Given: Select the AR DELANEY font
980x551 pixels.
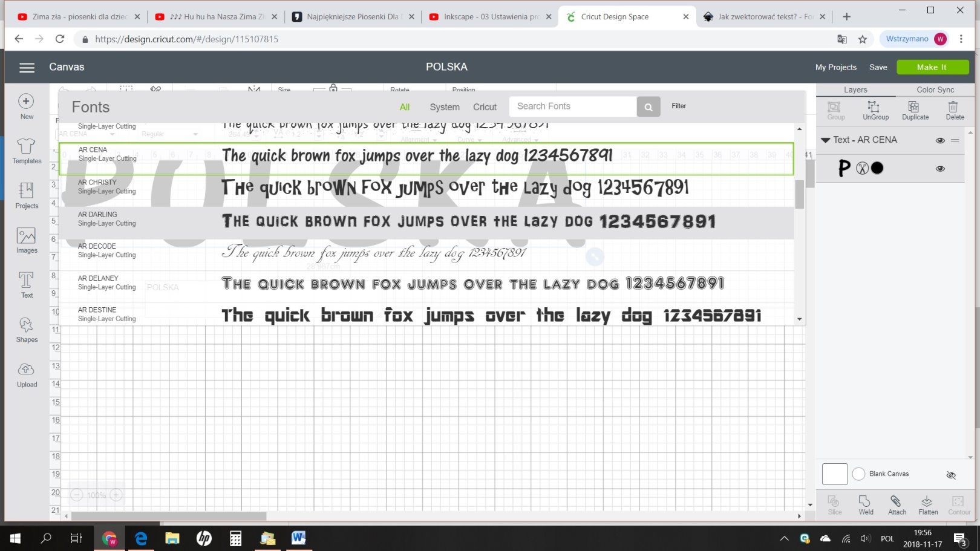Looking at the screenshot, I should click(426, 287).
